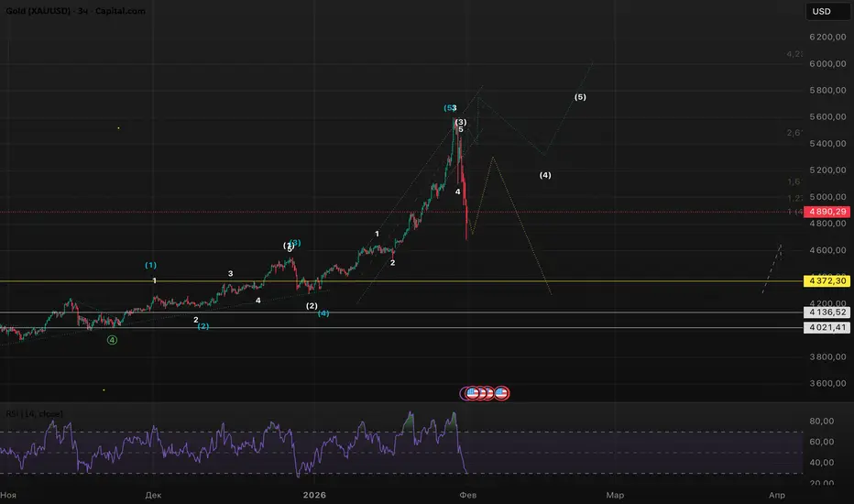Click the Апр label on time axis
This screenshot has width=854, height=504.
click(x=777, y=495)
